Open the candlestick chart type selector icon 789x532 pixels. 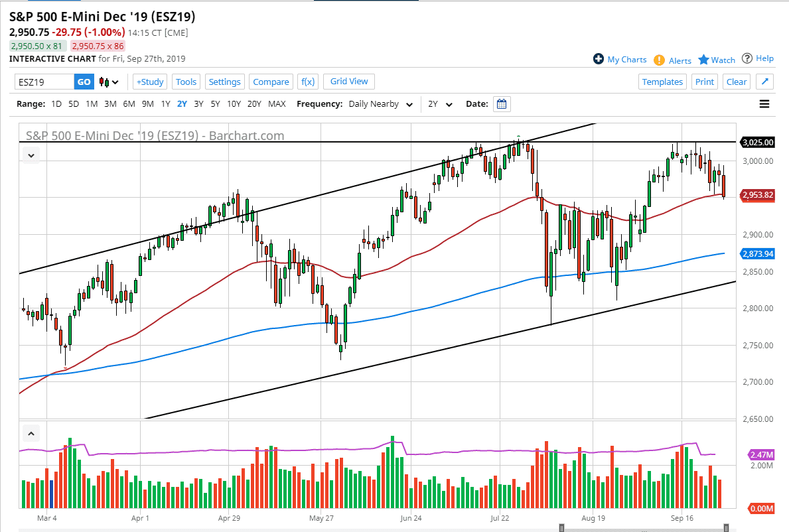coord(106,81)
